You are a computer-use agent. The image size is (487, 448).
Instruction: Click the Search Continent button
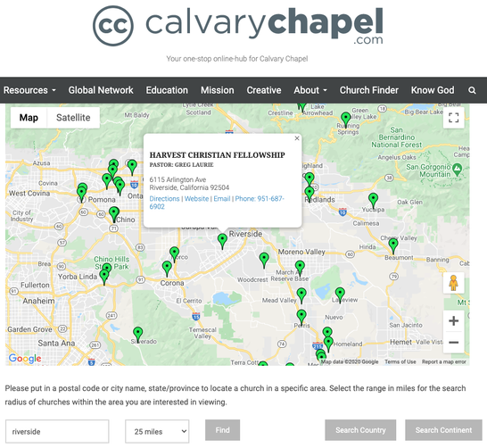pyautogui.click(x=443, y=430)
